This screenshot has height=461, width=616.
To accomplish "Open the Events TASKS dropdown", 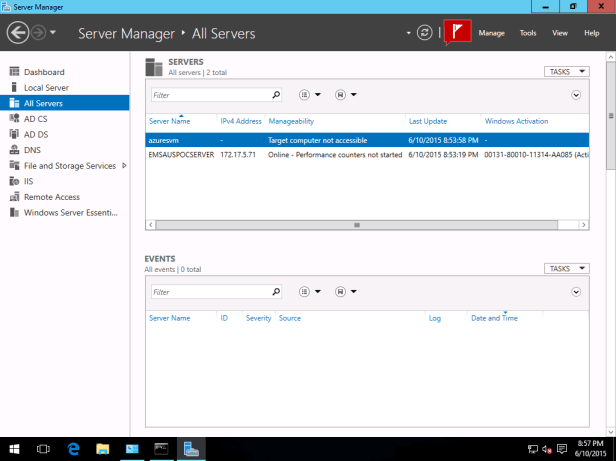I will coord(566,269).
